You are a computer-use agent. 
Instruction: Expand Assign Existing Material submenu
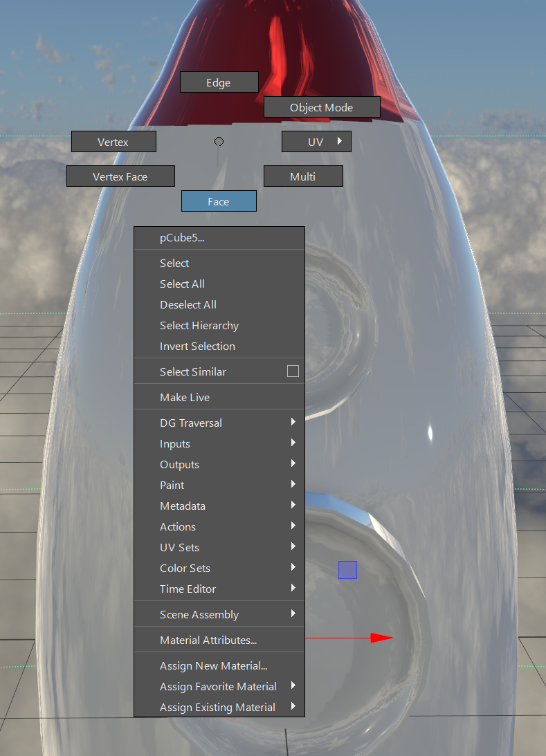point(219,707)
